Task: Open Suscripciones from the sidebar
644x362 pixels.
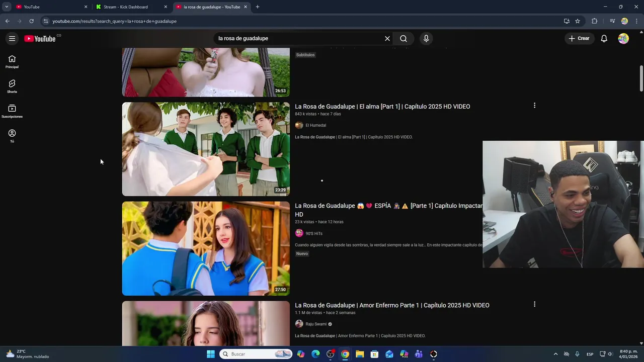Action: click(12, 111)
